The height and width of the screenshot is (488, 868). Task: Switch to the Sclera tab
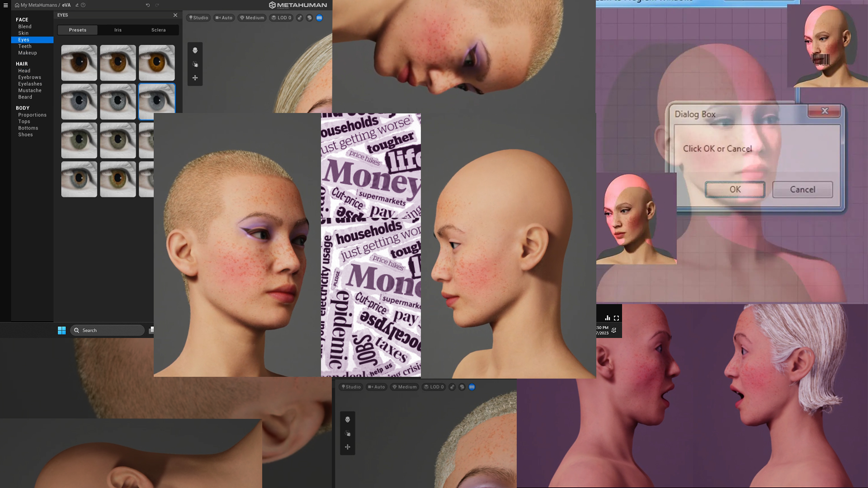point(158,30)
